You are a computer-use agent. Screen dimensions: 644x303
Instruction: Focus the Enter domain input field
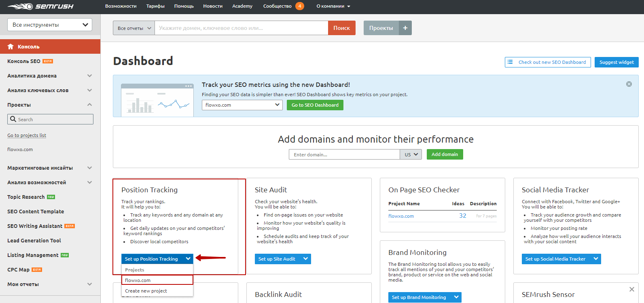[344, 154]
